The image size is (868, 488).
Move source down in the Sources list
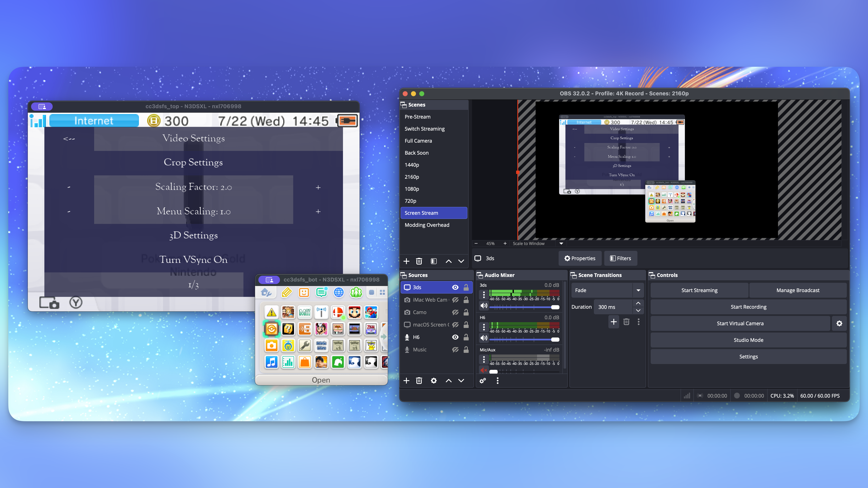pos(461,381)
